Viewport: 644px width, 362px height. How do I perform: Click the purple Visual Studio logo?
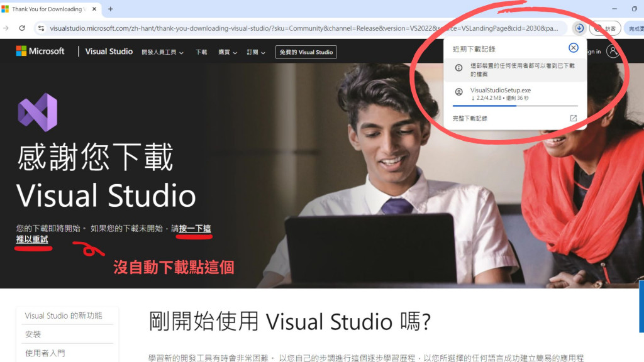[x=38, y=112]
